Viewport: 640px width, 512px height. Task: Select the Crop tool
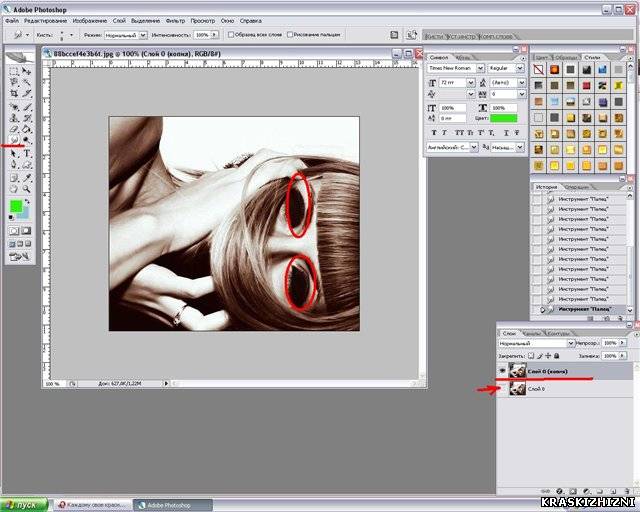click(x=14, y=93)
